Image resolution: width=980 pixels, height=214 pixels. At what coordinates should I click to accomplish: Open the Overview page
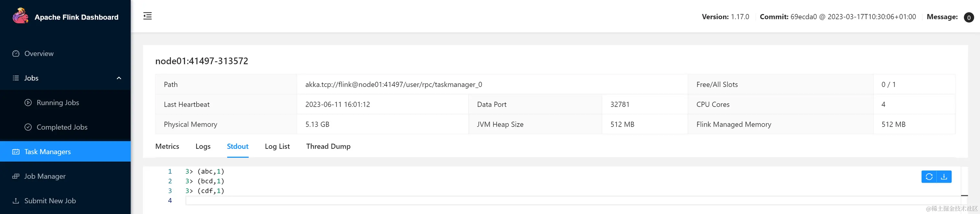point(65,53)
